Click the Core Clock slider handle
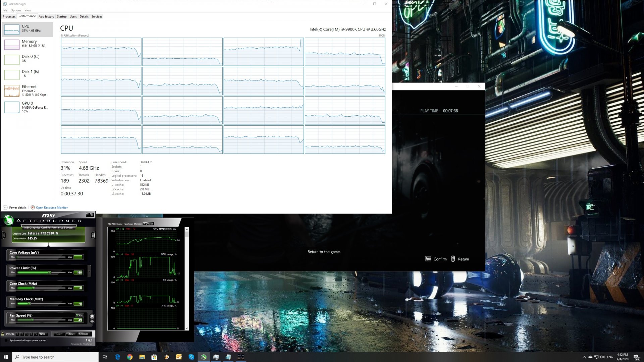 pos(33,288)
